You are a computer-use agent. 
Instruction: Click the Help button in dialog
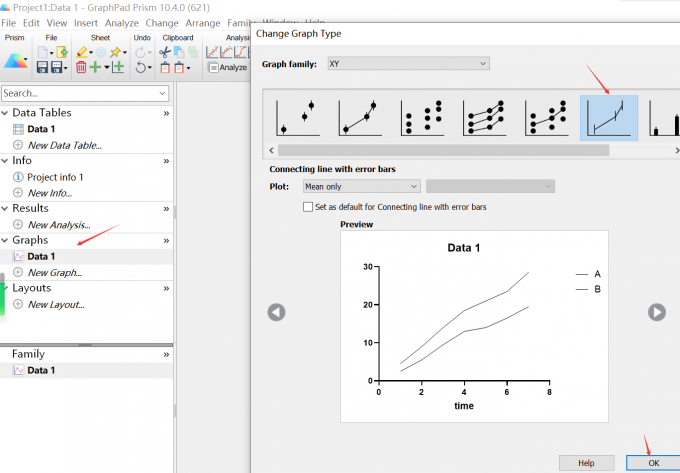586,463
